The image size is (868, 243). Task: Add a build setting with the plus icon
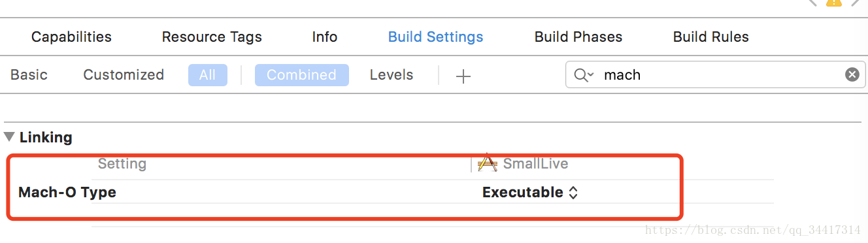click(463, 76)
